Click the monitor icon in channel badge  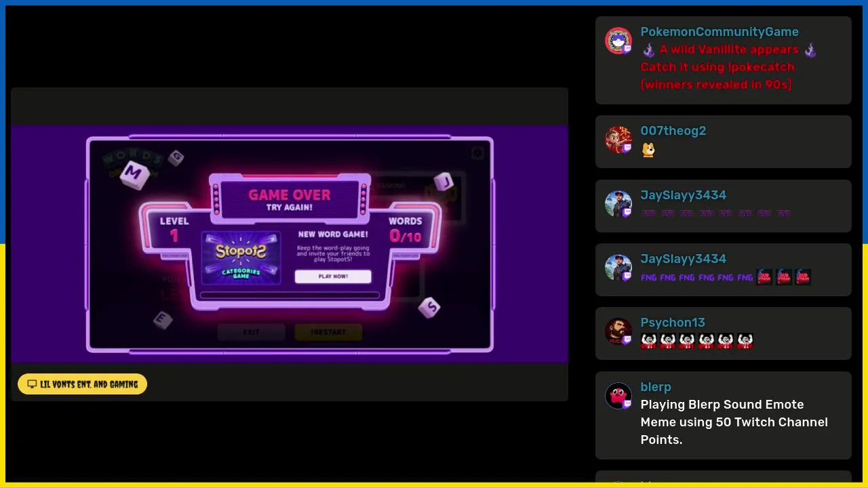[x=32, y=384]
